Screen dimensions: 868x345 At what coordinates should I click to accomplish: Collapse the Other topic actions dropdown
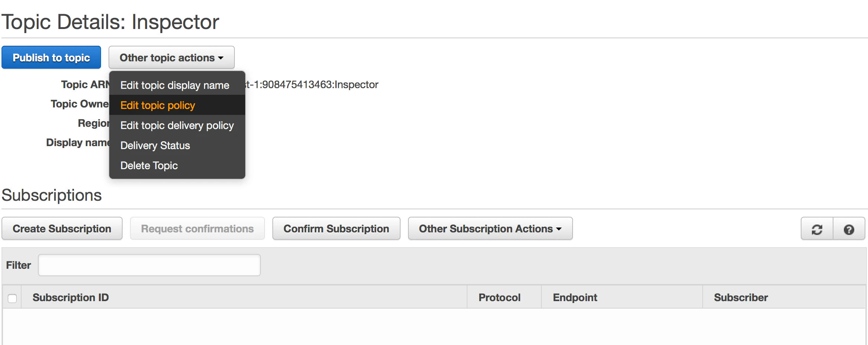coord(171,58)
